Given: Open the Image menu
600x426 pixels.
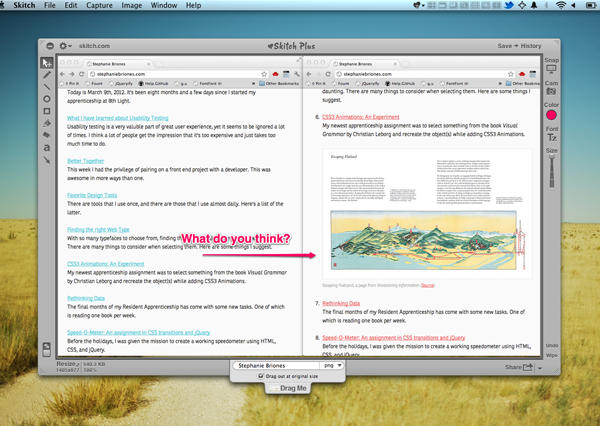Looking at the screenshot, I should (132, 5).
